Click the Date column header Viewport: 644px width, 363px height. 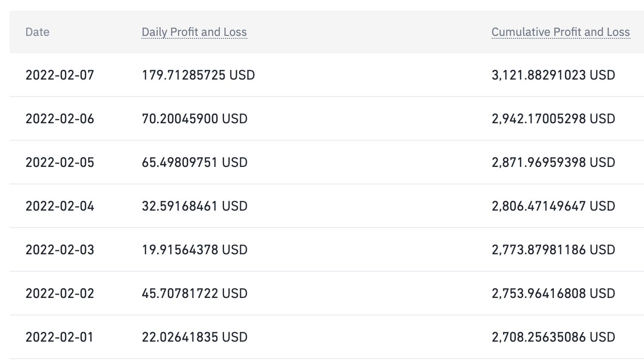37,32
